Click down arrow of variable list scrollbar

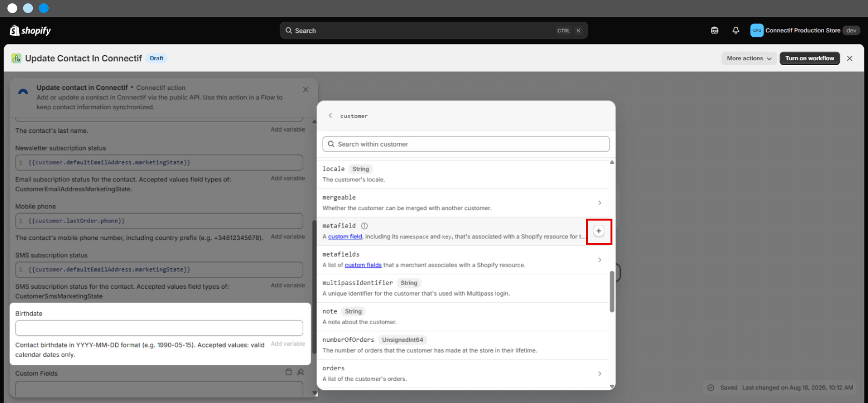tap(612, 387)
